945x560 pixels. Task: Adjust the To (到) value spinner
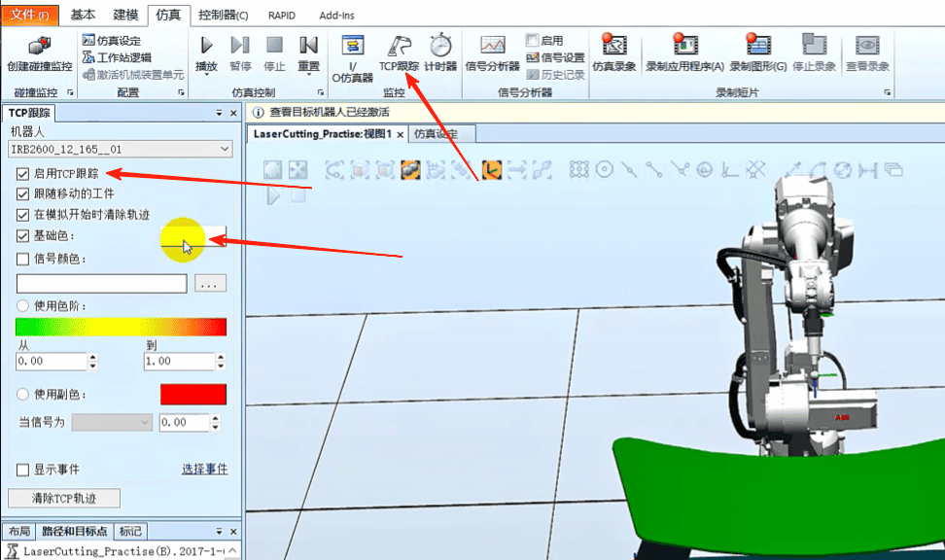coord(221,361)
